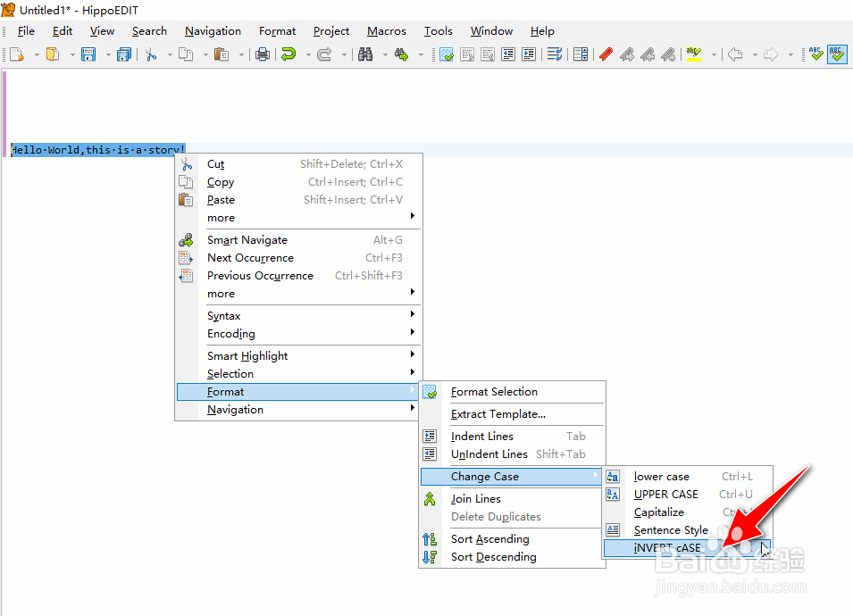Open the Macros menu
The image size is (853, 616).
tap(387, 31)
